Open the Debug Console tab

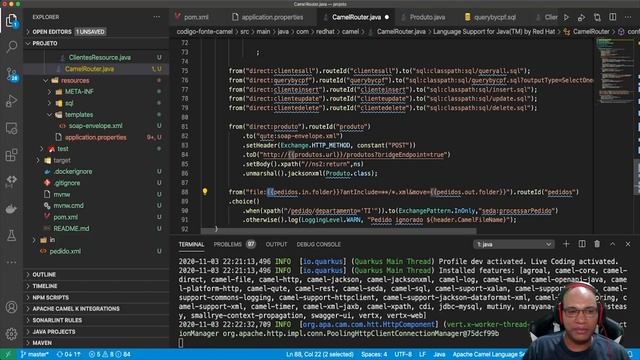pos(318,244)
